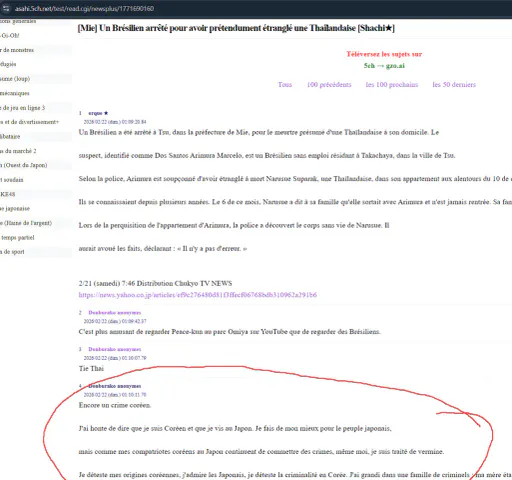Open sidebar board '(Haine de l'argent)'
Screen dimensions: 512x480
pos(26,223)
